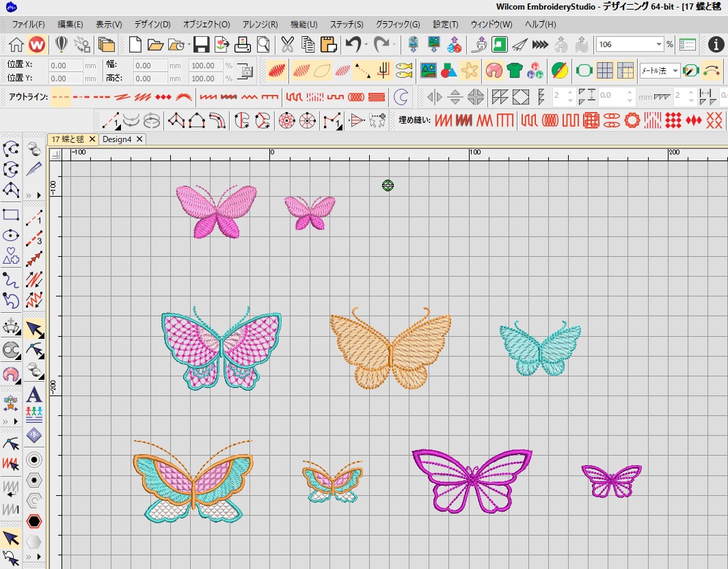Toggle the red circle-triangle-square shapes icon

(x=448, y=70)
